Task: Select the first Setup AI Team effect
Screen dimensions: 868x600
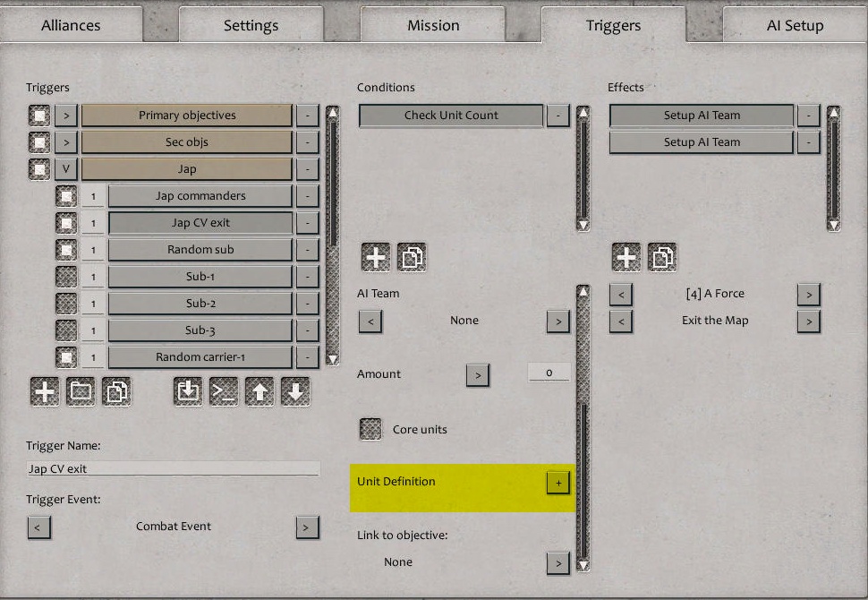Action: point(702,116)
